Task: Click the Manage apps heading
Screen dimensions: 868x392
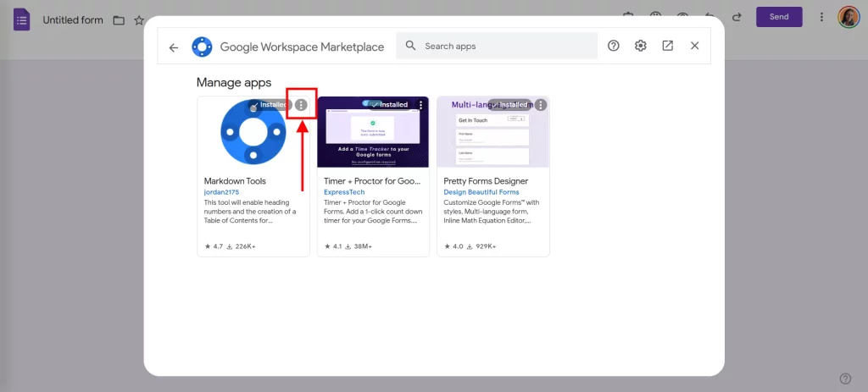Action: tap(234, 83)
